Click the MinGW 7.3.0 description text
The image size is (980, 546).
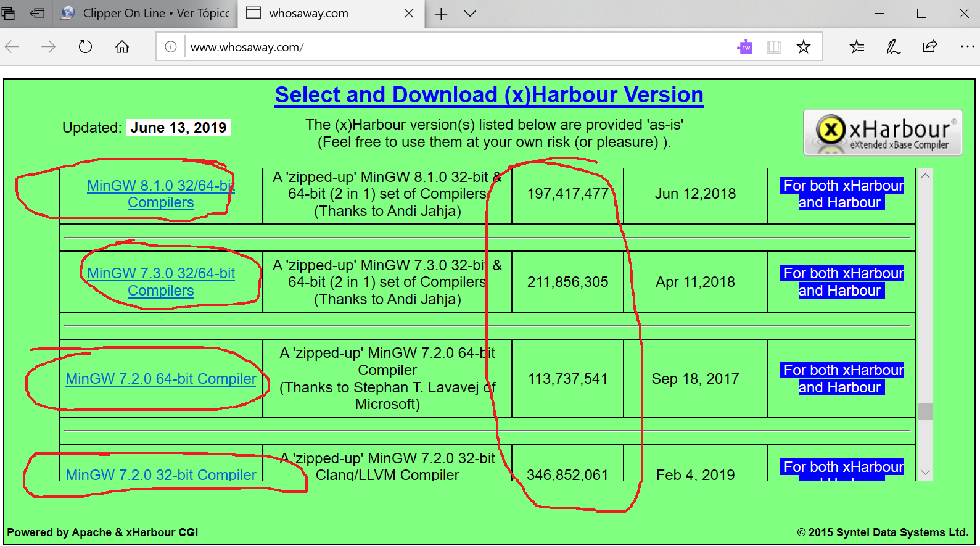click(x=387, y=282)
